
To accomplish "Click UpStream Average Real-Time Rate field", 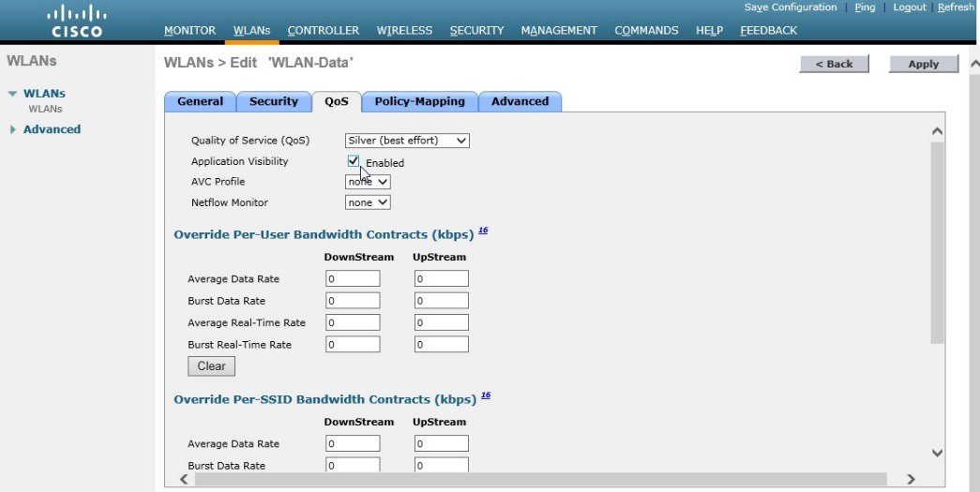I will point(442,322).
